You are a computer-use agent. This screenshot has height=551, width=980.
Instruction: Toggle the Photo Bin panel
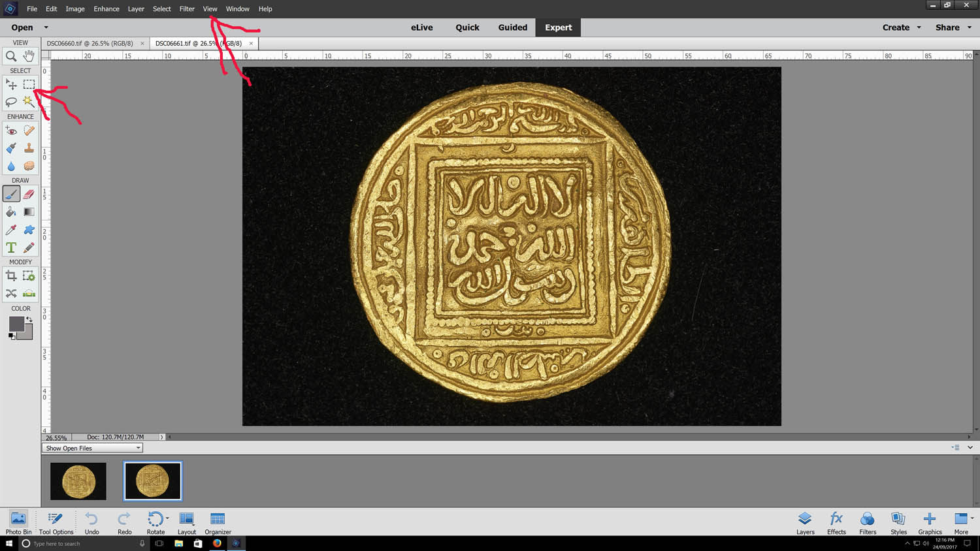point(18,523)
